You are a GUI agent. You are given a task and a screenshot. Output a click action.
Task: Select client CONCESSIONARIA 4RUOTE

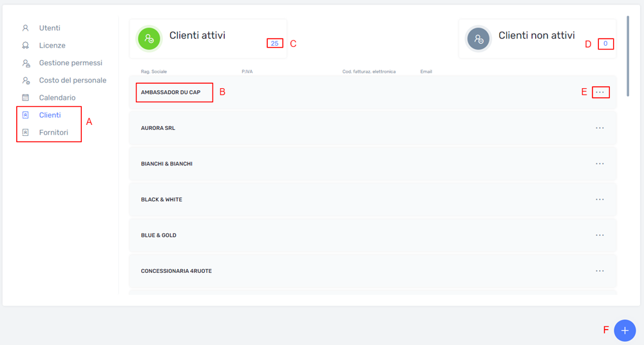176,271
